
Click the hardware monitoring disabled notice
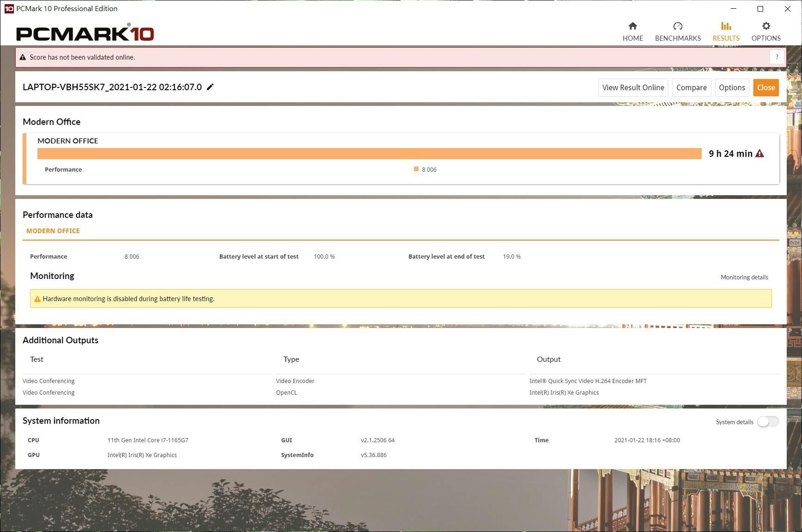(x=401, y=298)
